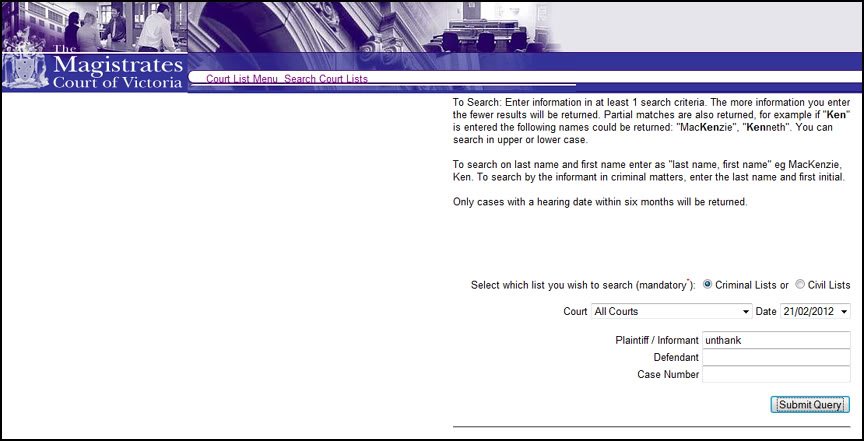Focus the Case Number input field
Screen dimensions: 864x441
[x=776, y=374]
